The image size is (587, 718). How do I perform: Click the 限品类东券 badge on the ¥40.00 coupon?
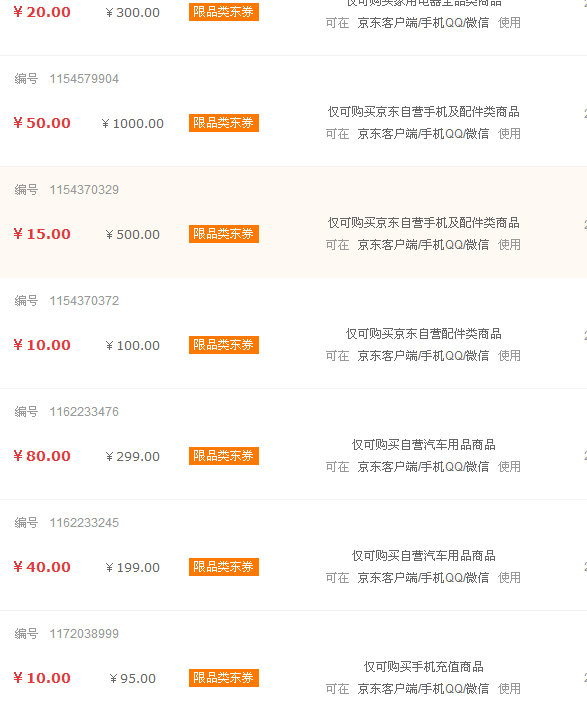pos(224,567)
